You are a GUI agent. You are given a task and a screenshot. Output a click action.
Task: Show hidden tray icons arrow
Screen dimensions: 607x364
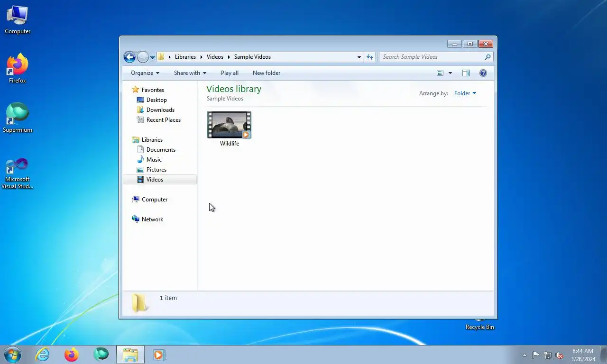click(524, 355)
